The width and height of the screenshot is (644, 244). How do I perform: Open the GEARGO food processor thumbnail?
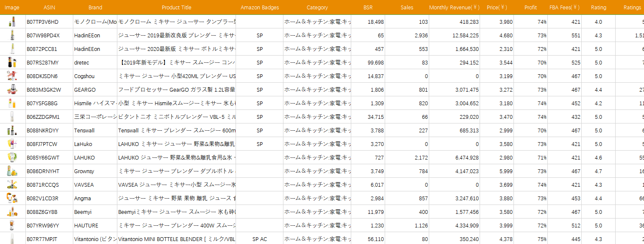pyautogui.click(x=11, y=90)
